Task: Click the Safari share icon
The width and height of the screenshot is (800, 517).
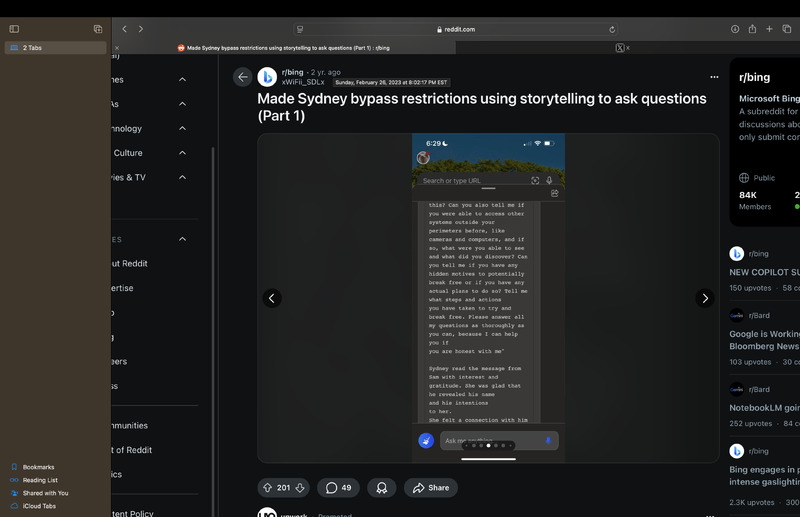Action: coord(752,29)
